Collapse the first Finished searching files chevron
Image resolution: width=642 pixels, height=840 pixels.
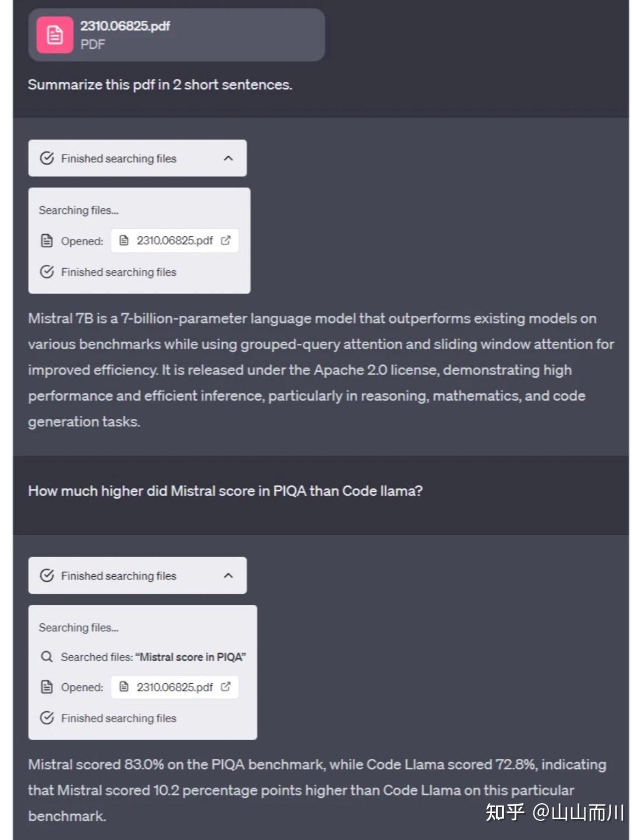tap(228, 158)
